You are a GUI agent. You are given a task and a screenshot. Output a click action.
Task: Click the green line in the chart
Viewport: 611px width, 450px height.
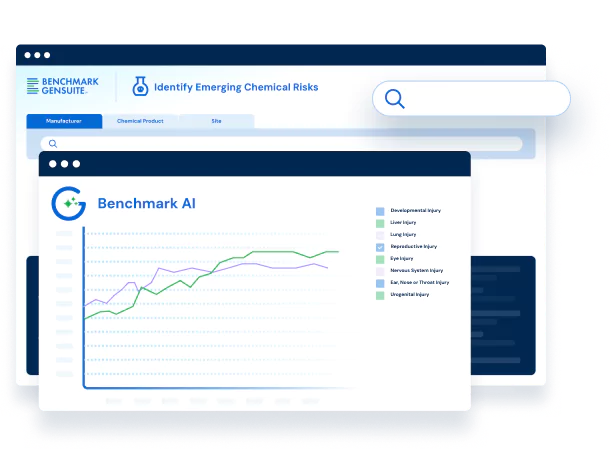[x=273, y=252]
